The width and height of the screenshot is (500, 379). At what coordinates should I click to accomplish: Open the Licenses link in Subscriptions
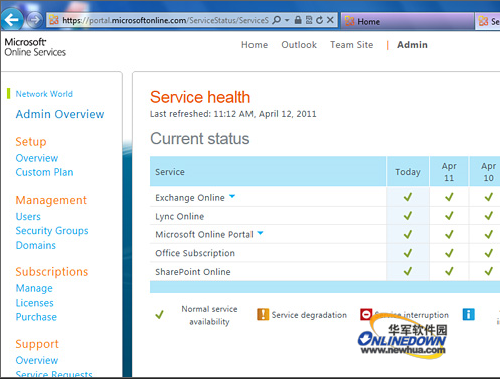(x=35, y=303)
